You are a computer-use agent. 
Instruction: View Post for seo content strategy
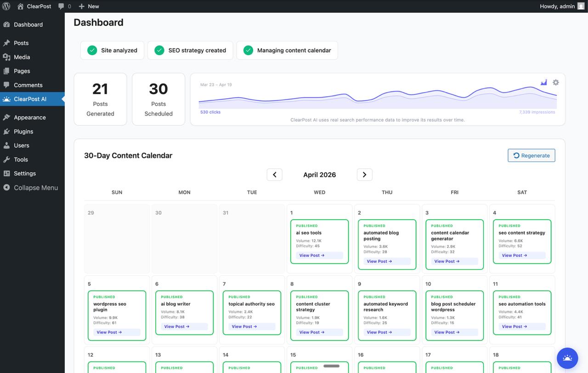click(x=522, y=256)
